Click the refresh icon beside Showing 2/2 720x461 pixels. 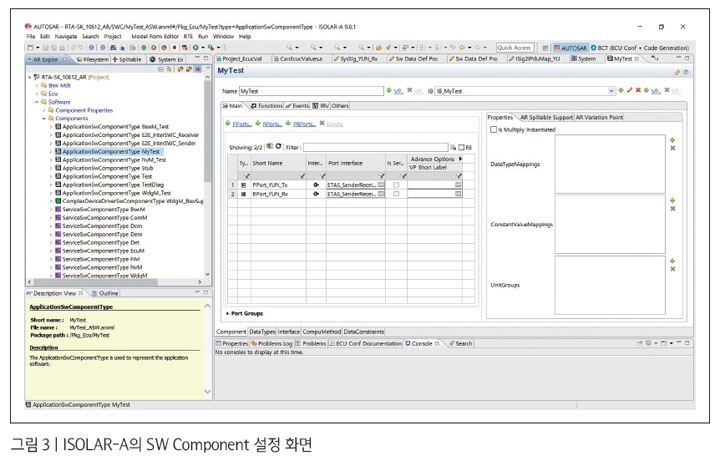278,146
